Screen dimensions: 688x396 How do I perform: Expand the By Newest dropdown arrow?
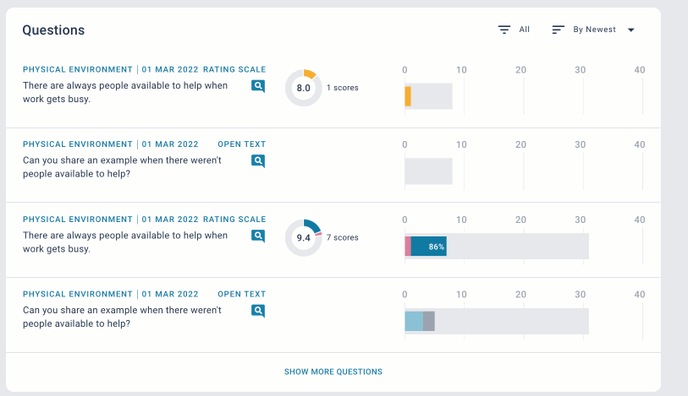[631, 30]
